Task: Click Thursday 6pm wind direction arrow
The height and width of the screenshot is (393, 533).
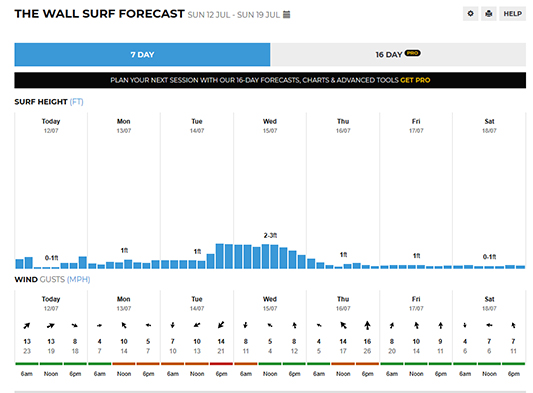Action: 367,325
